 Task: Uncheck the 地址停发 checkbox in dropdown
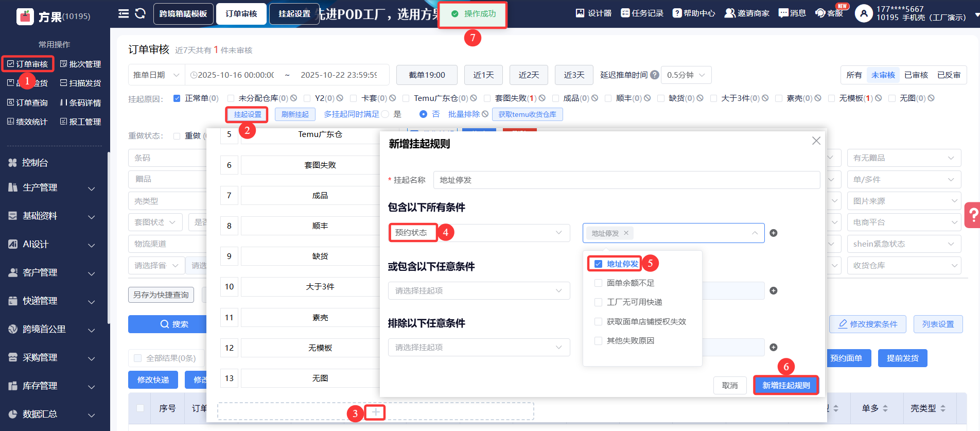(598, 264)
